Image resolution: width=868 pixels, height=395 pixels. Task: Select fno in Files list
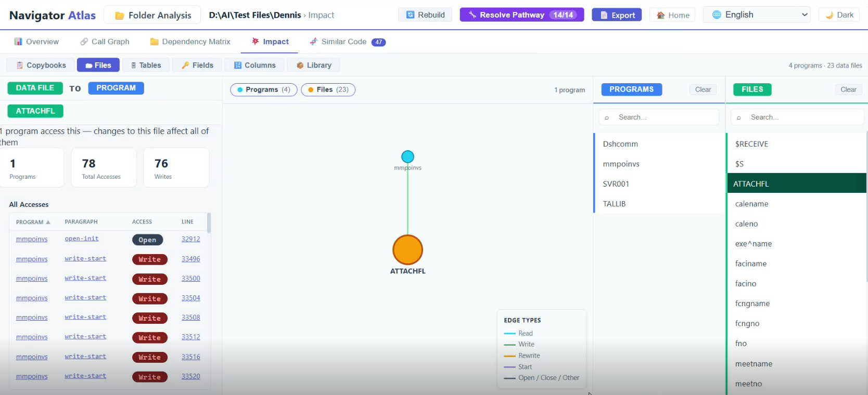[797, 344]
